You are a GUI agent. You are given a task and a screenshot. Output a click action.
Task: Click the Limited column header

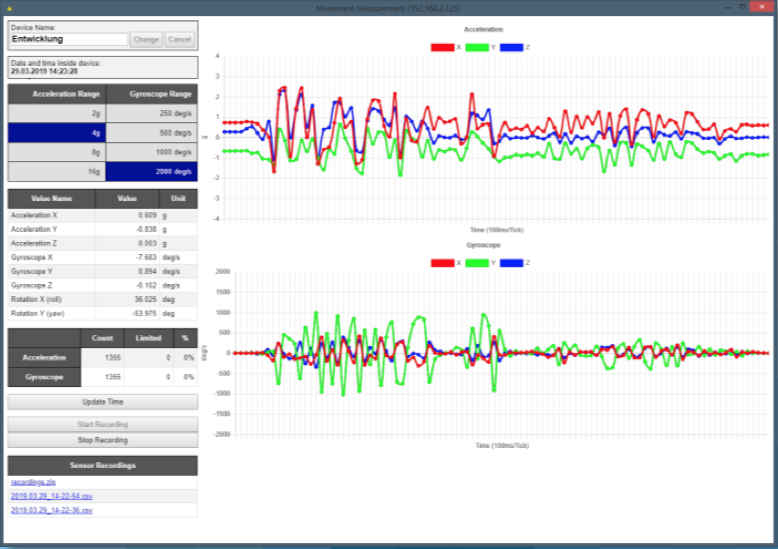pyautogui.click(x=149, y=338)
